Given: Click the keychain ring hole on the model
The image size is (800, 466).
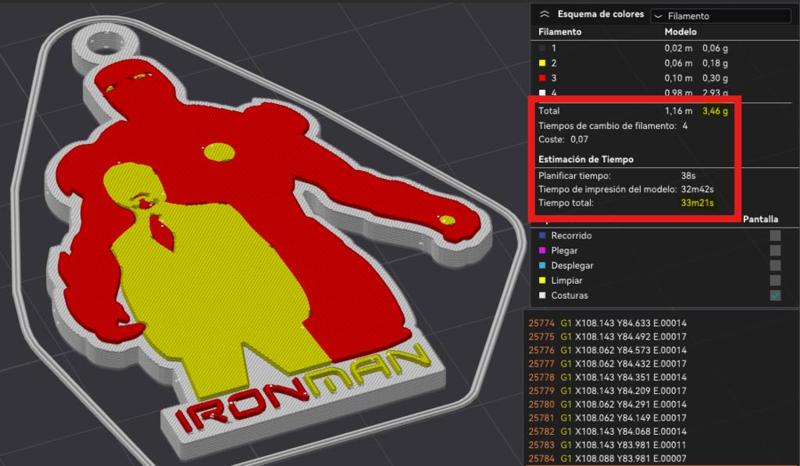Looking at the screenshot, I should (105, 45).
